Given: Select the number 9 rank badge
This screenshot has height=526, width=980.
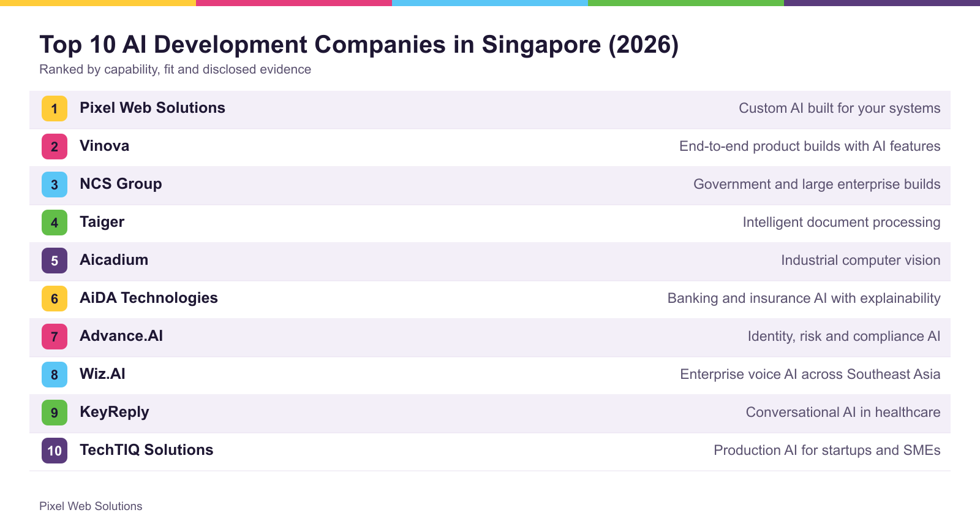Looking at the screenshot, I should [x=55, y=413].
